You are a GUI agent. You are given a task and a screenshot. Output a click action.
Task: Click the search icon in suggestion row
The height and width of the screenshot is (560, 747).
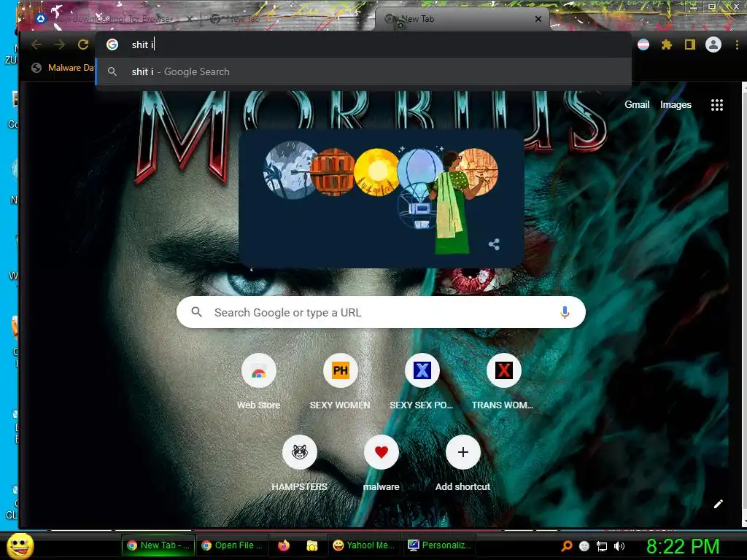[112, 72]
